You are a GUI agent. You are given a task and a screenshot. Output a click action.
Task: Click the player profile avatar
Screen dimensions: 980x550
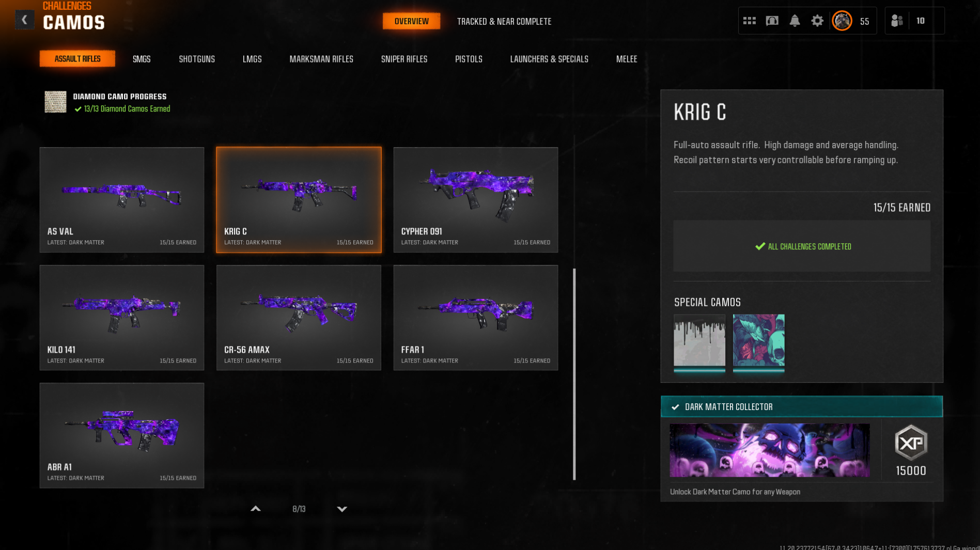pos(842,21)
